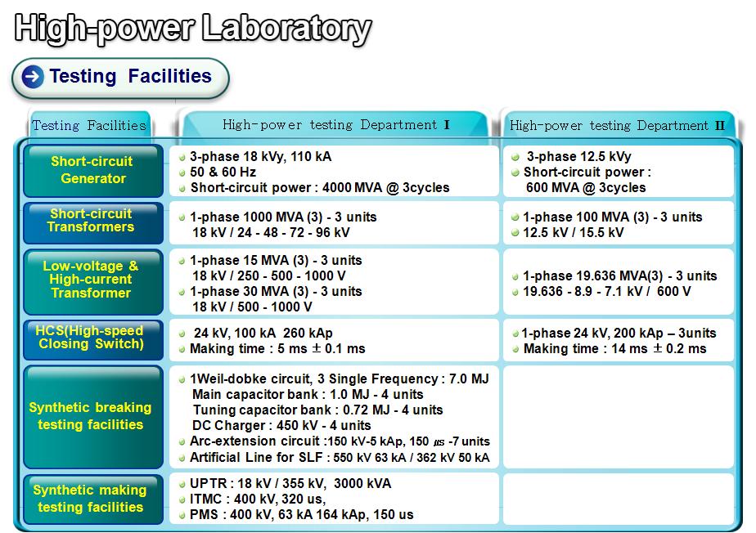Click the High-power Laboratory title

pyautogui.click(x=193, y=29)
